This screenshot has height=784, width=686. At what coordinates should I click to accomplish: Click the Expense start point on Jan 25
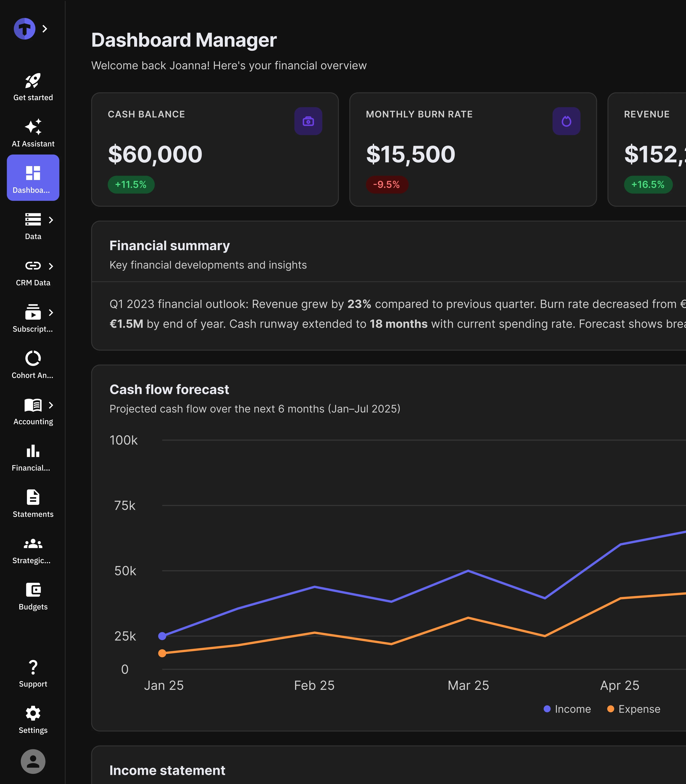(162, 653)
